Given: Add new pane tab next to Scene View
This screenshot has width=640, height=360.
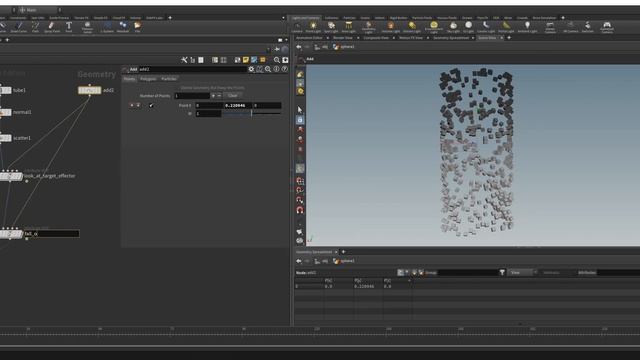Looking at the screenshot, I should click(x=509, y=38).
